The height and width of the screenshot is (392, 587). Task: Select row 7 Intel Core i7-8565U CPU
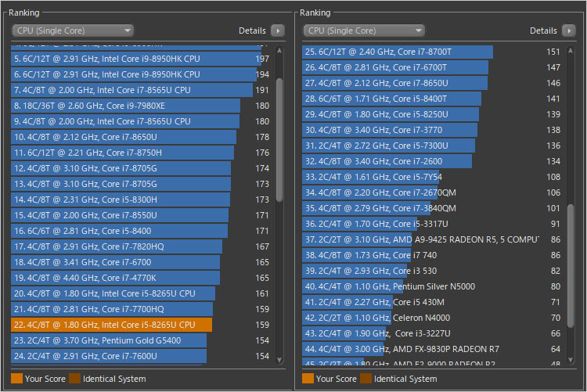(140, 90)
